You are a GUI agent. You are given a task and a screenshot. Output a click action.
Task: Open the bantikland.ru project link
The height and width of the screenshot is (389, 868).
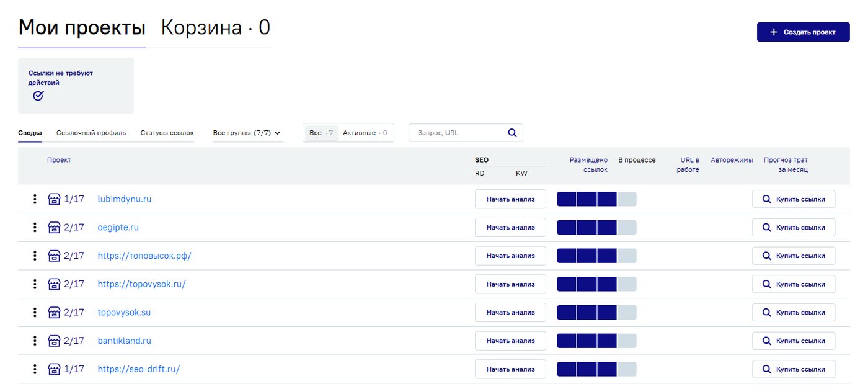tap(125, 341)
